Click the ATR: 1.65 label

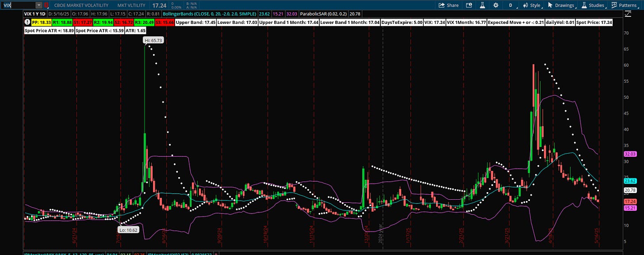coord(135,31)
